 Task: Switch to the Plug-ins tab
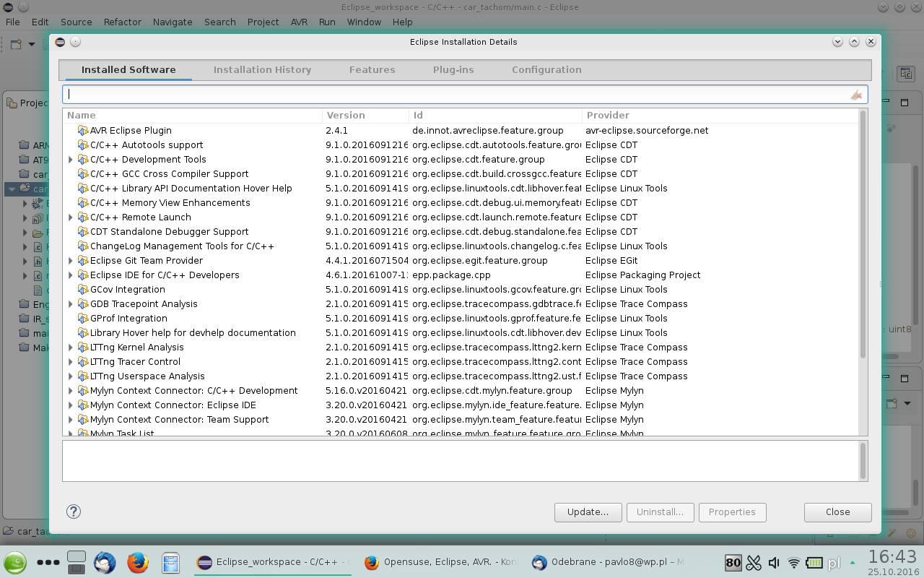pyautogui.click(x=453, y=70)
